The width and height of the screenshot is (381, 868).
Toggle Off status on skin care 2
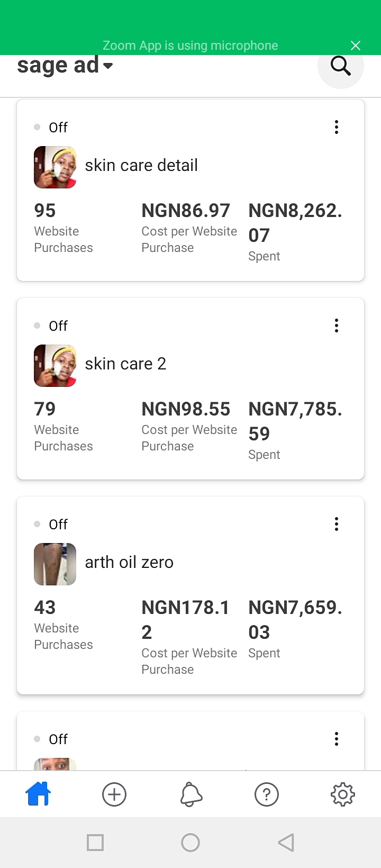point(52,326)
